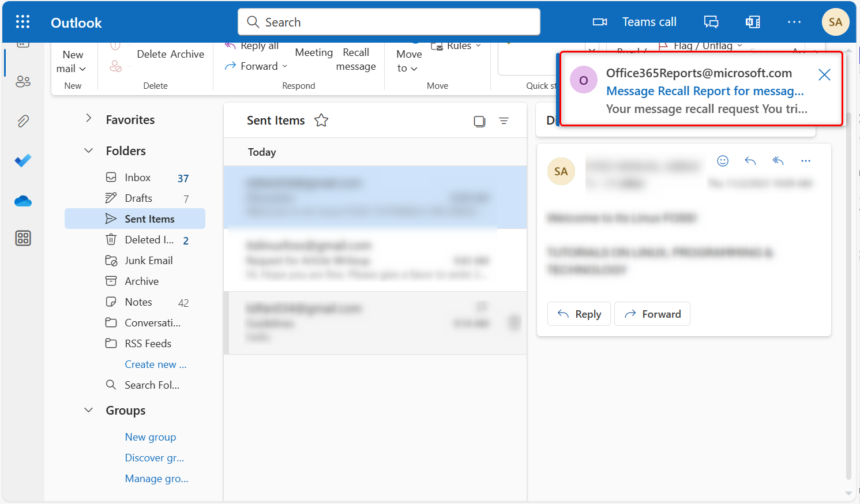Open the RSS Feeds folder
860x504 pixels.
pos(135,344)
